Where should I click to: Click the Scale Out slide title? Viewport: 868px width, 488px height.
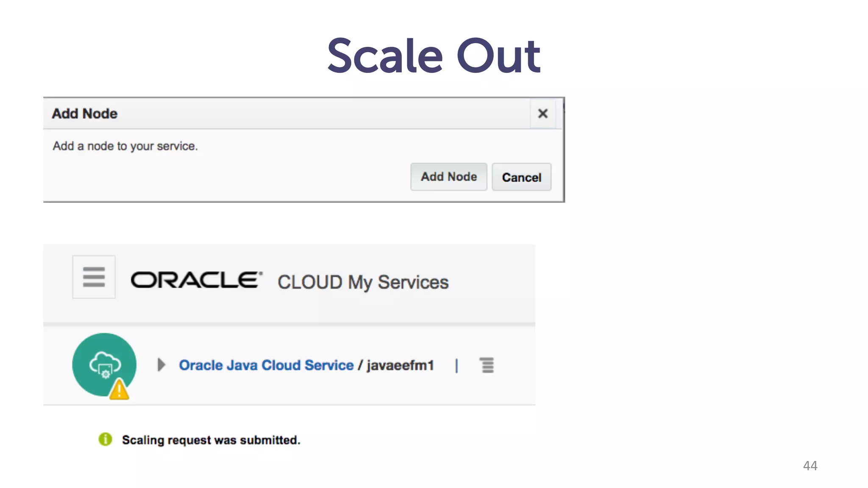pyautogui.click(x=433, y=55)
